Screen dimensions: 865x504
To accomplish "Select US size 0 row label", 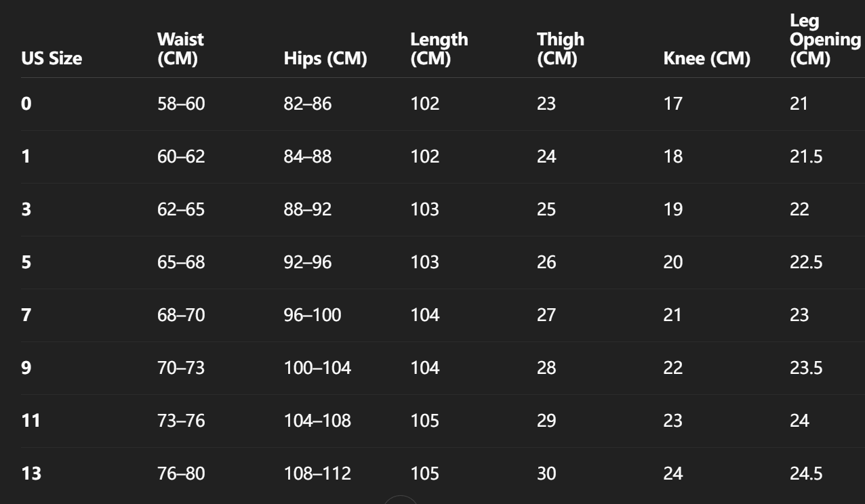I will click(x=26, y=104).
